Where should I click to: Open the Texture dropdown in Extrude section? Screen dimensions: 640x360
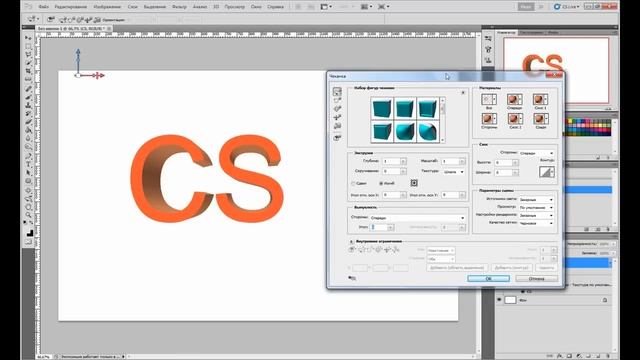click(454, 172)
